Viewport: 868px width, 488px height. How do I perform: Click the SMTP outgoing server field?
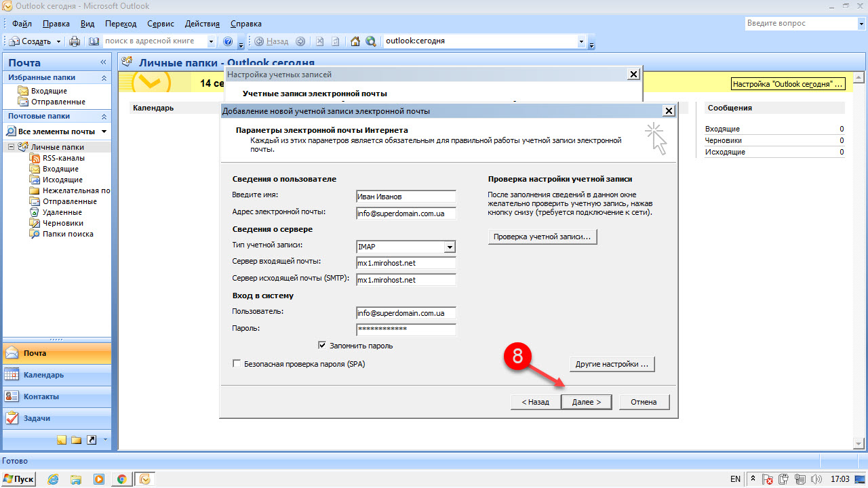[406, 280]
